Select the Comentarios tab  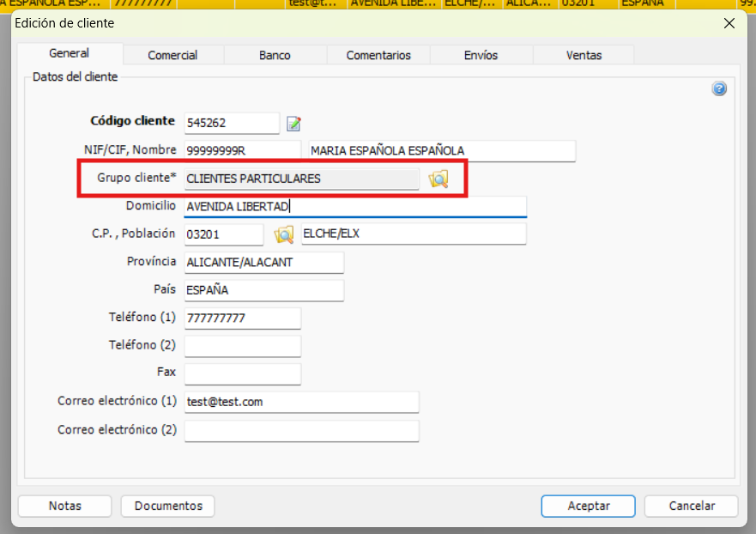point(378,55)
